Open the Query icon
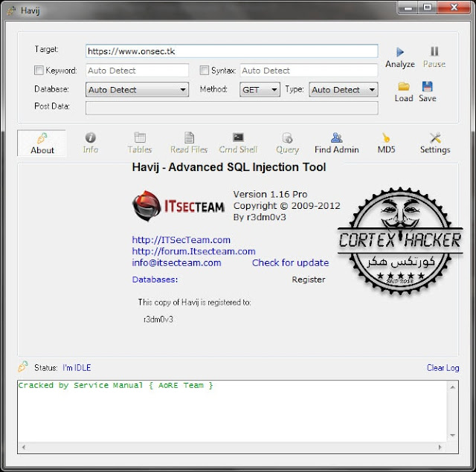Viewport: 476px width, 472px height. click(287, 138)
